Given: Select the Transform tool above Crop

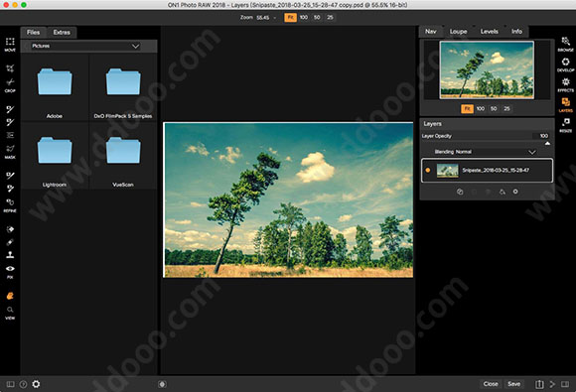Looking at the screenshot, I should (x=10, y=68).
